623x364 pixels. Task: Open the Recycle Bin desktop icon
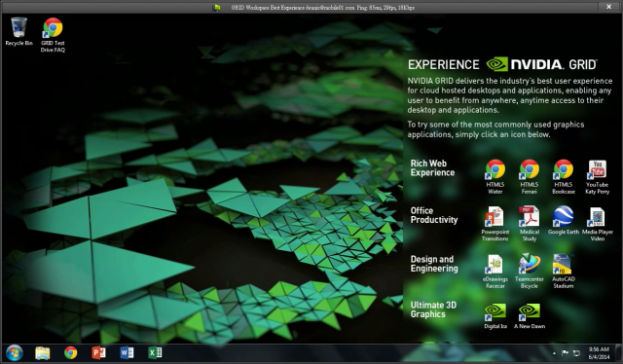point(18,31)
